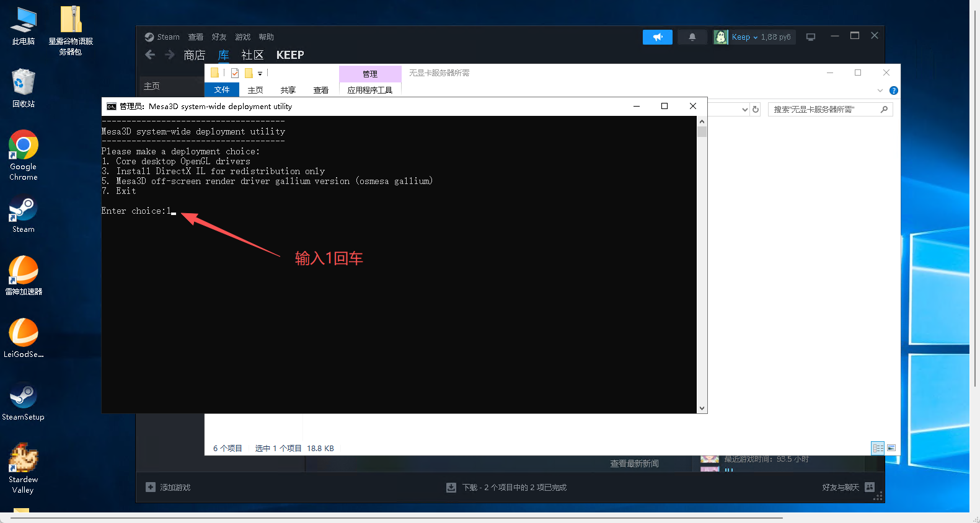
Task: Open Steam notifications bell
Action: (x=692, y=37)
